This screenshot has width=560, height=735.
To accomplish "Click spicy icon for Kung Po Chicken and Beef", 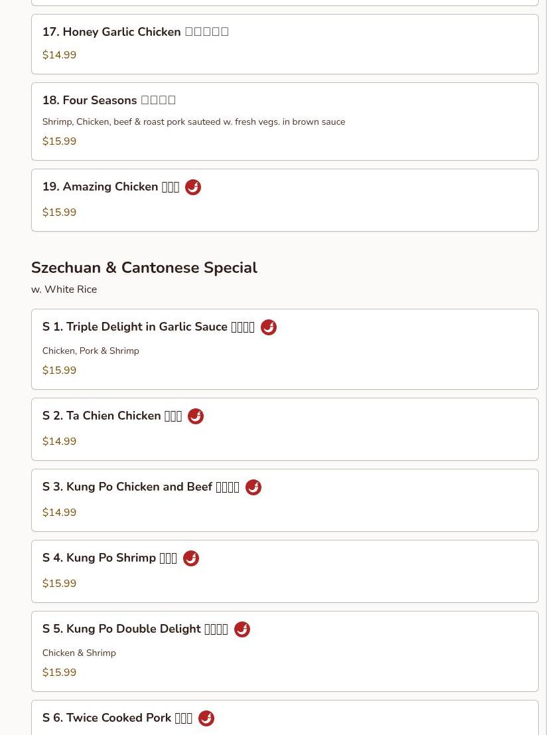I will coord(253,487).
